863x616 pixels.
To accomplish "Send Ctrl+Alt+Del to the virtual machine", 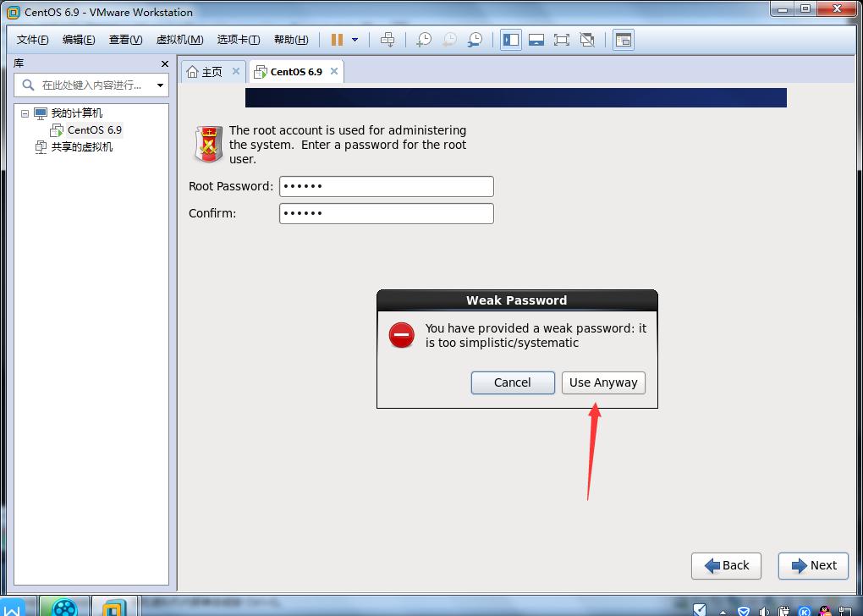I will (x=388, y=40).
